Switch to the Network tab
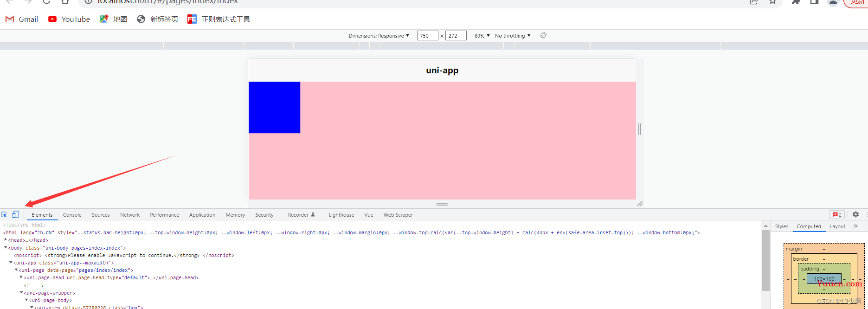The height and width of the screenshot is (309, 868). (x=130, y=215)
